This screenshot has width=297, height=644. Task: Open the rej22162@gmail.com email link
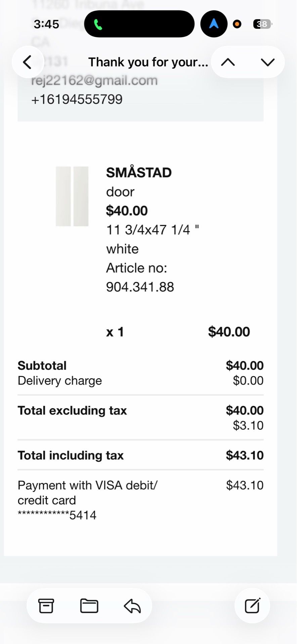[x=94, y=80]
